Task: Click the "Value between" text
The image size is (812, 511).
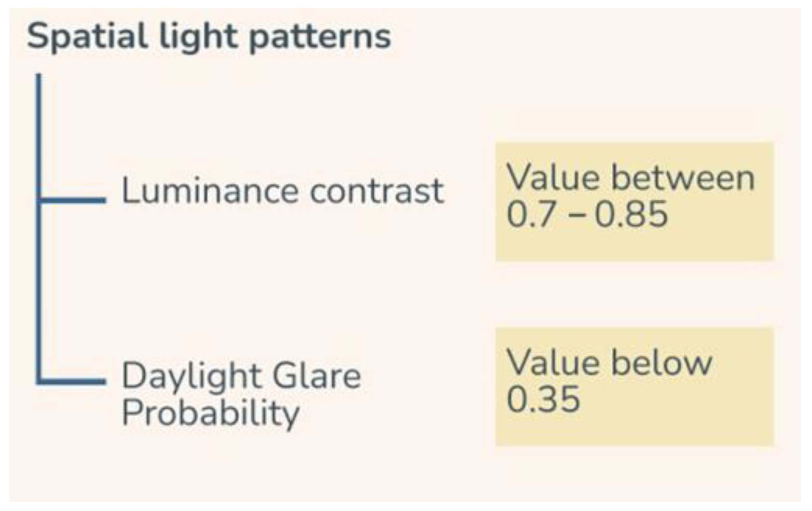Action: [x=630, y=178]
